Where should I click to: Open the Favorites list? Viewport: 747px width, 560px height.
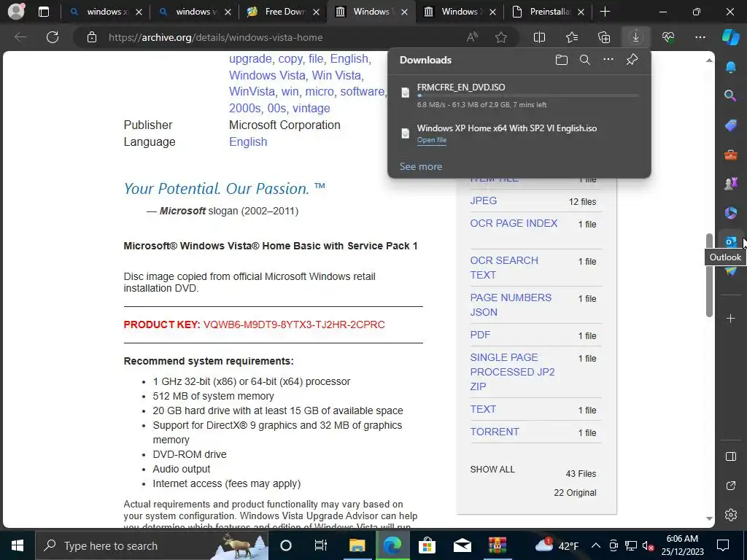coord(572,37)
